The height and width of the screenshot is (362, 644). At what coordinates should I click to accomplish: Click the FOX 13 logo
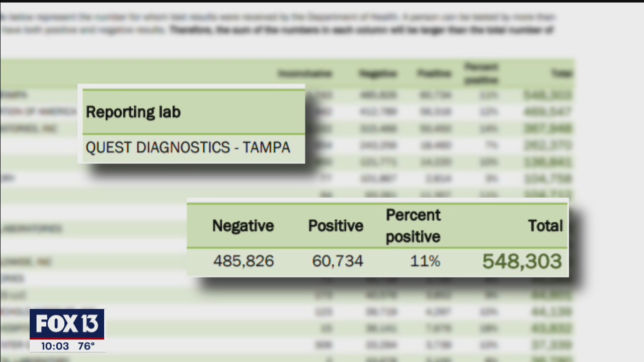tap(67, 324)
